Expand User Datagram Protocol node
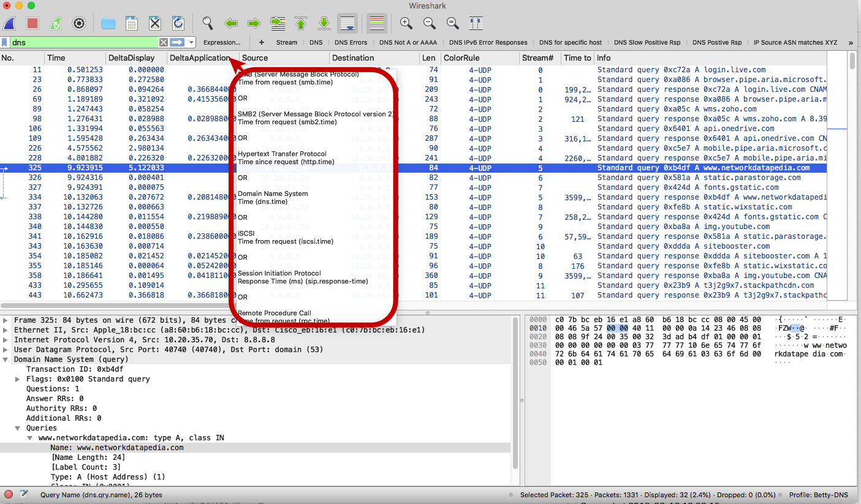The height and width of the screenshot is (504, 861). click(x=6, y=350)
